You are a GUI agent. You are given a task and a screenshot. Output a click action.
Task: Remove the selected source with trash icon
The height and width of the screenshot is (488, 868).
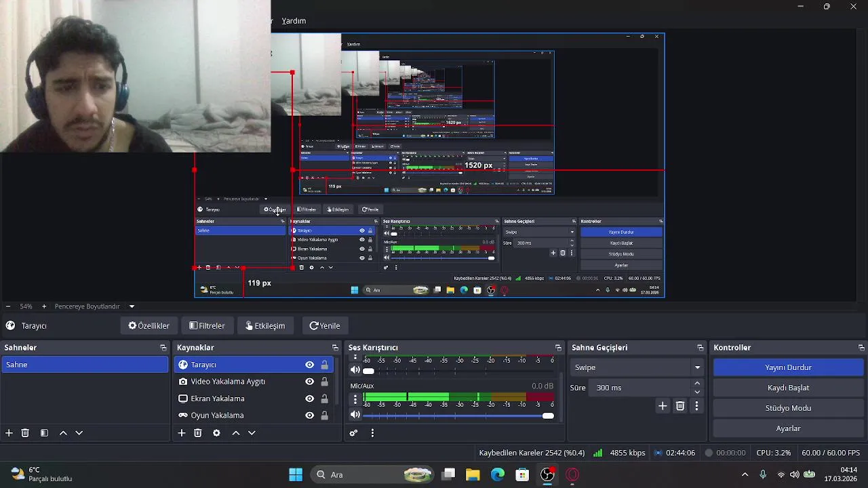[198, 432]
